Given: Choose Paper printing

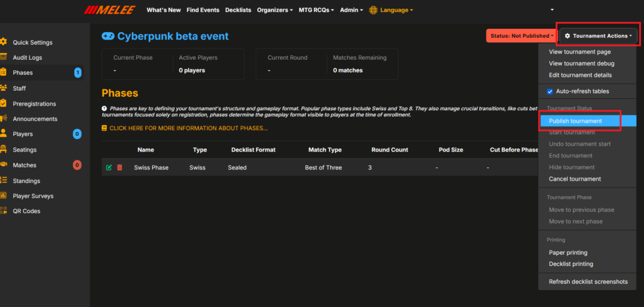Looking at the screenshot, I should 568,252.
